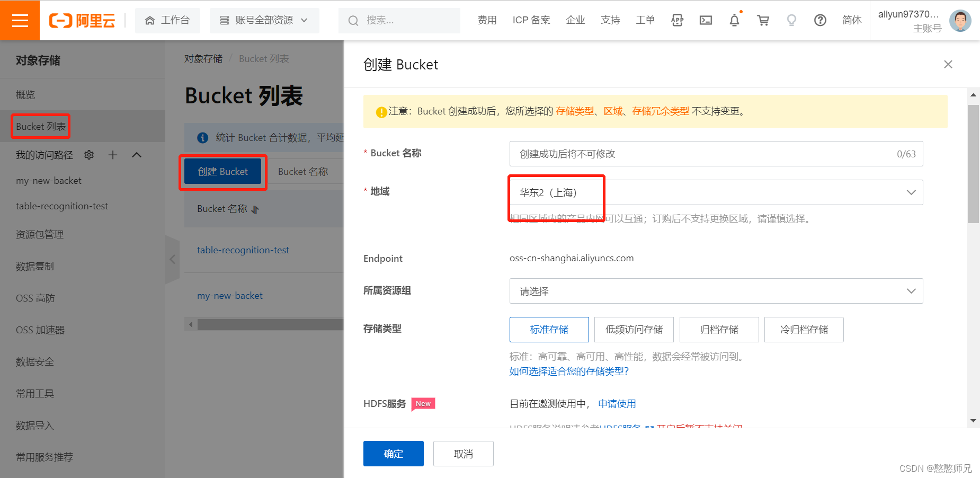
Task: Launch the CloudShell terminal icon
Action: tap(706, 20)
